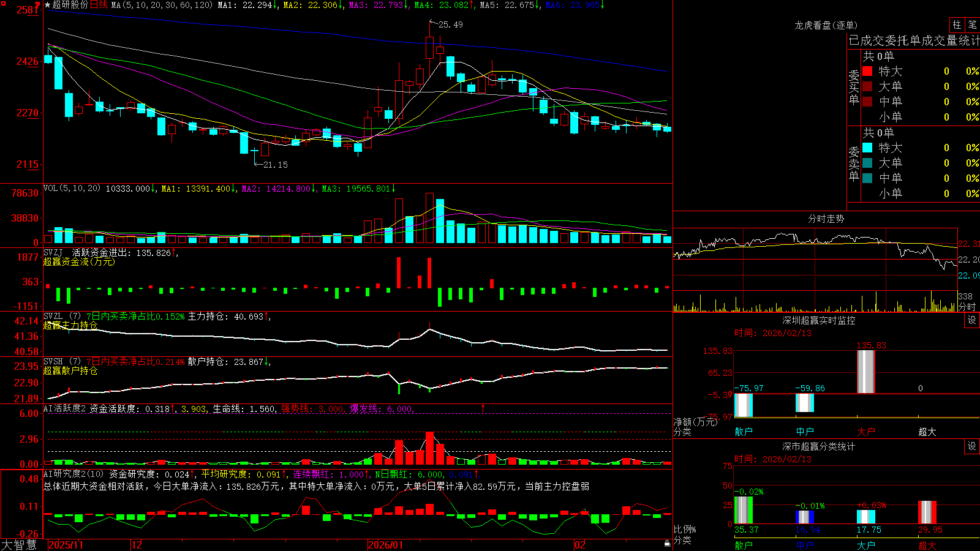Click 时间: 2026/02/13 in 深圳超赢实时监控
The image size is (980, 551).
773,333
